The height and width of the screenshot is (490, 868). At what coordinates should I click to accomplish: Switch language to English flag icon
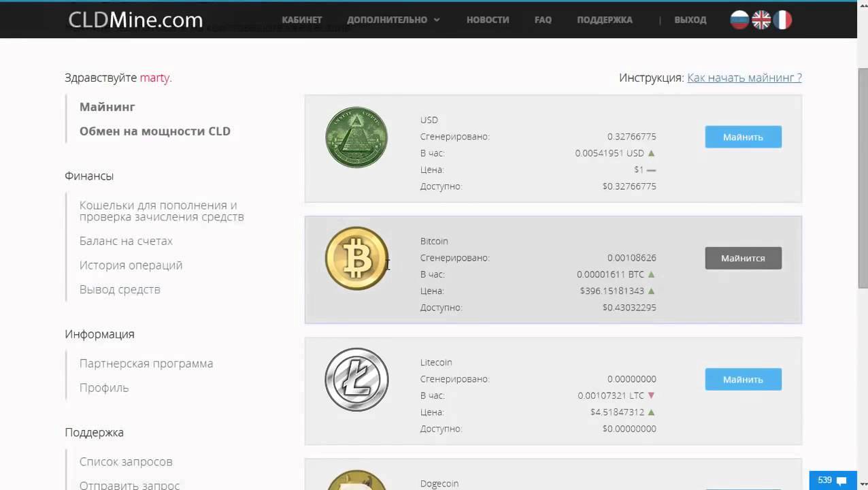tap(761, 20)
